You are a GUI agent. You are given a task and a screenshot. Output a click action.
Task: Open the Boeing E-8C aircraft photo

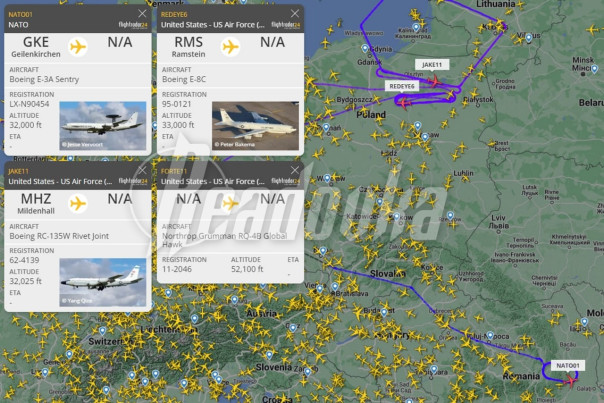click(x=255, y=126)
